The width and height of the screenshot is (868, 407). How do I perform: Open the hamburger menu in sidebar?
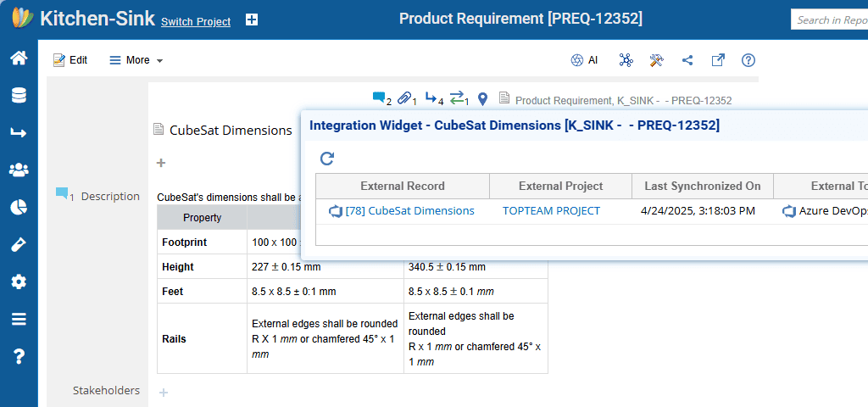click(x=19, y=319)
